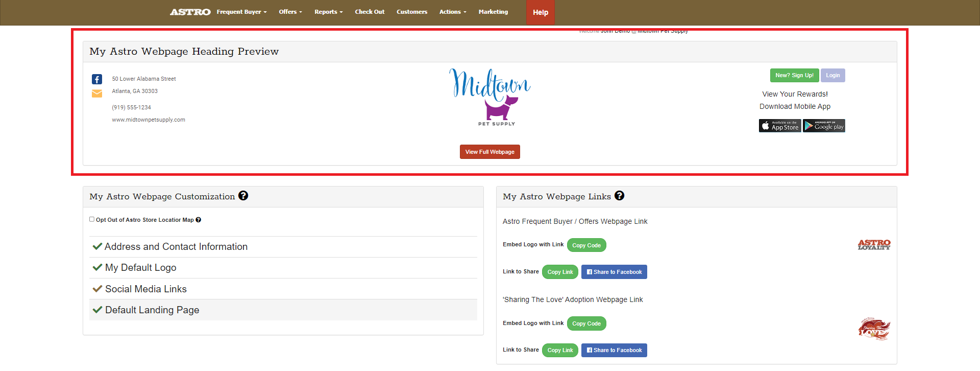Click help icon beside Webpage Links heading
This screenshot has width=980, height=371.
[x=619, y=196]
